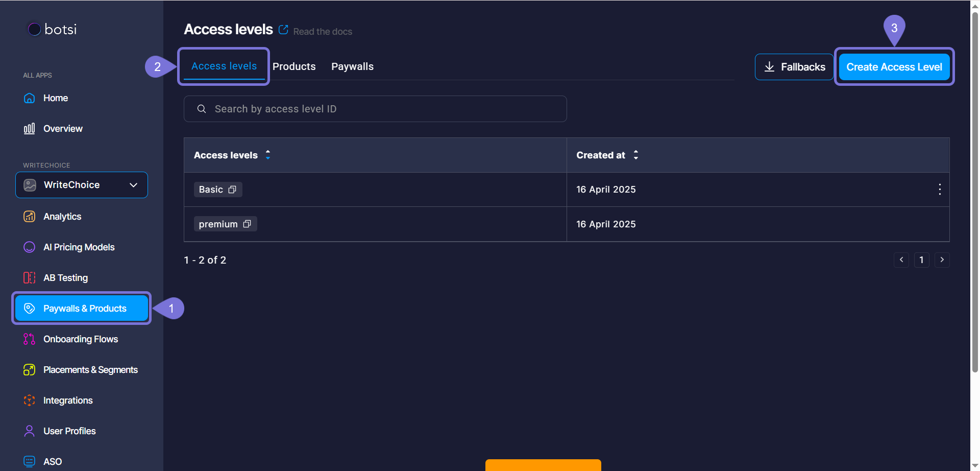
Task: Click the botsi logo icon
Action: point(34,30)
